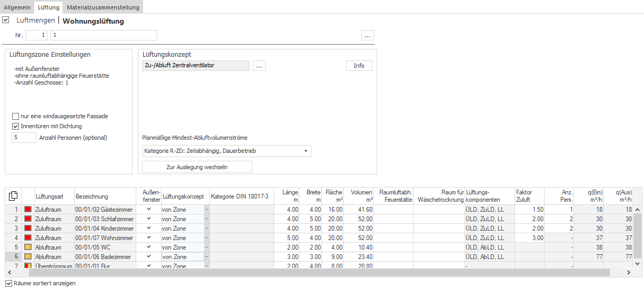This screenshot has height=290, width=644.
Task: Open ellipsis in Kinderzimmer Lüftungskonzept cell
Action: pyautogui.click(x=207, y=228)
